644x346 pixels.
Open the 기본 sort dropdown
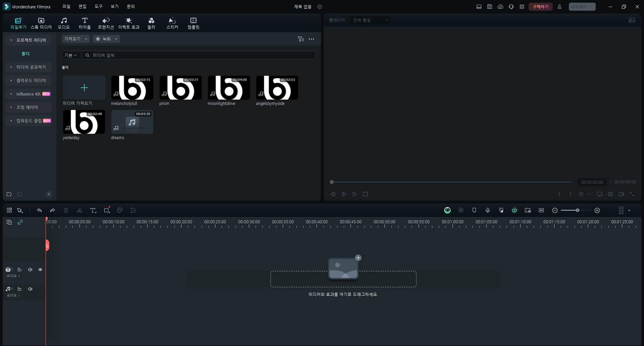click(70, 55)
